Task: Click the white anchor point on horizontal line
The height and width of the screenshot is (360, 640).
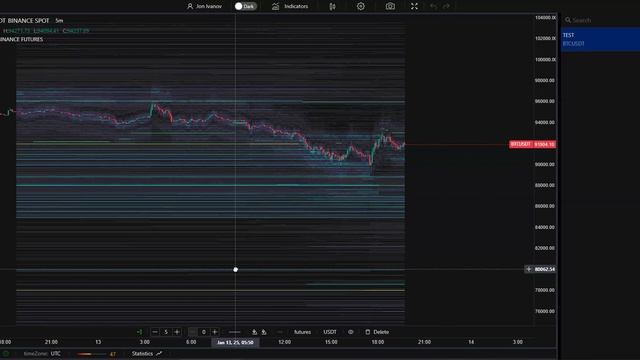Action: click(236, 269)
